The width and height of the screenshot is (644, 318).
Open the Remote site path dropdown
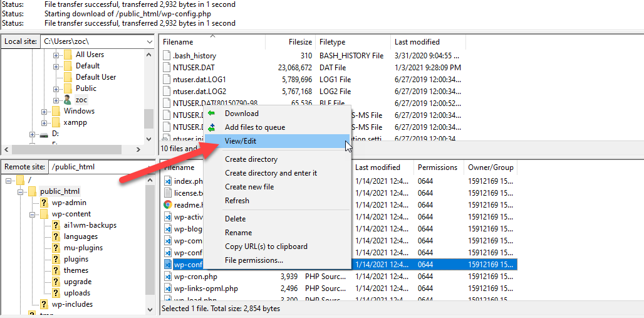(150, 167)
